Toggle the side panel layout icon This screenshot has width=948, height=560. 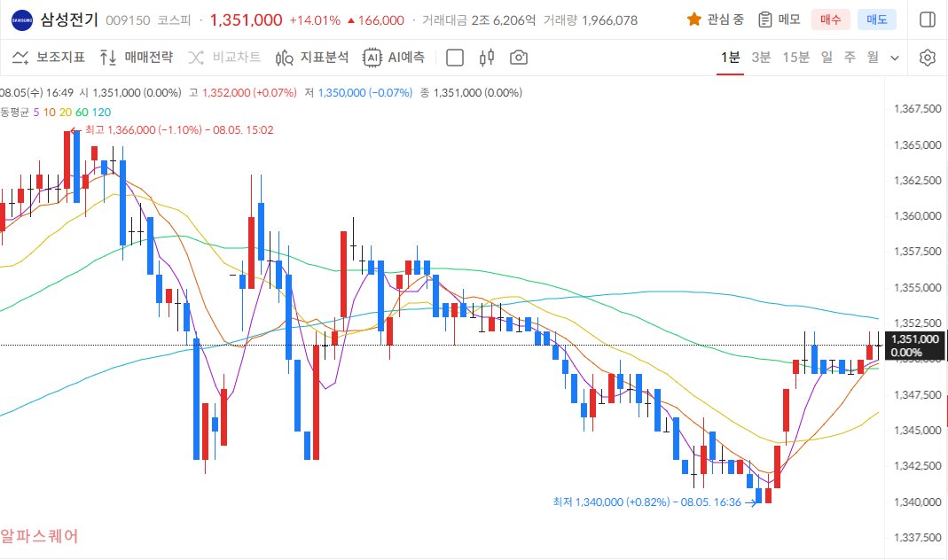[928, 19]
